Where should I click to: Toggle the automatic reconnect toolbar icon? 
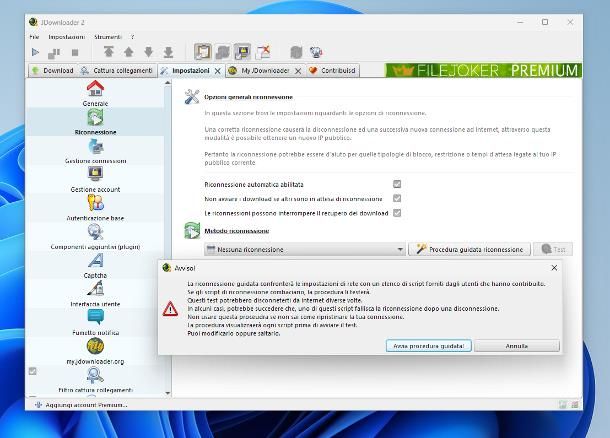click(223, 52)
